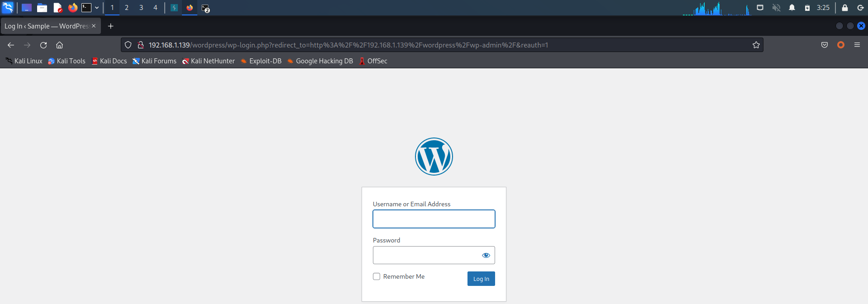Minimize the Firefox window
The width and height of the screenshot is (868, 304).
[839, 26]
